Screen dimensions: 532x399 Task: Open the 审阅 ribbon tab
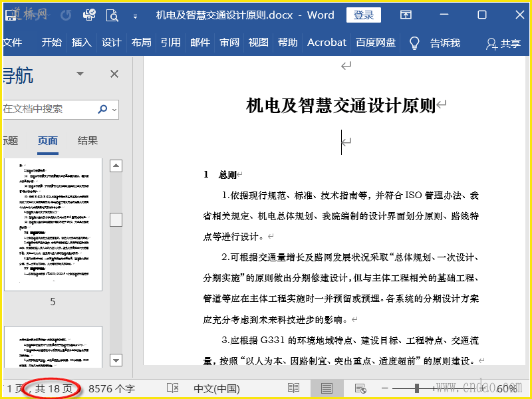click(x=229, y=43)
